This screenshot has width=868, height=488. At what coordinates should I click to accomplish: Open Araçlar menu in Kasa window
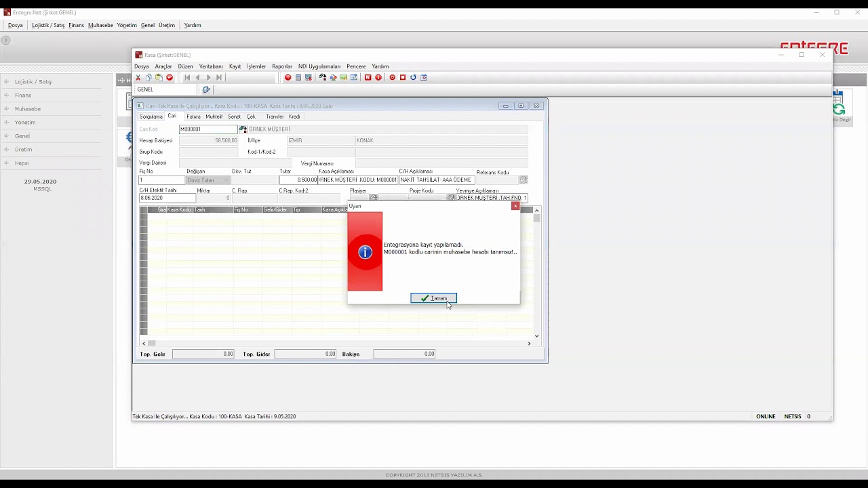163,66
